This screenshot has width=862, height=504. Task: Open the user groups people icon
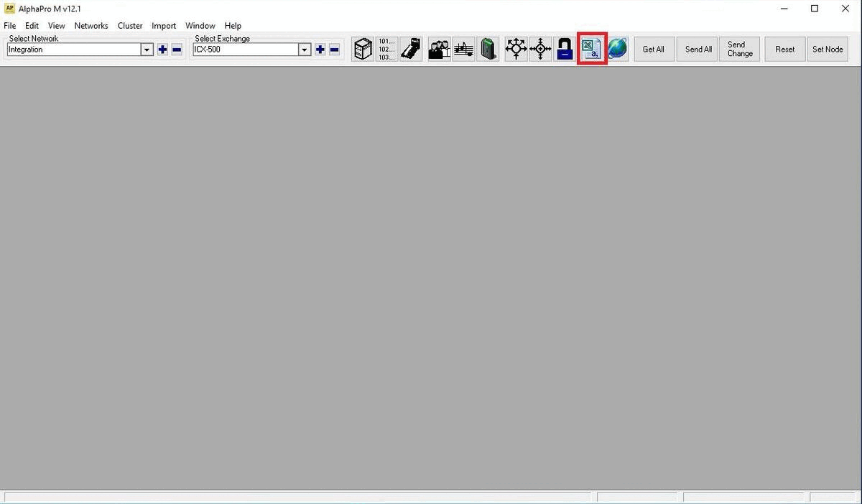click(x=440, y=49)
